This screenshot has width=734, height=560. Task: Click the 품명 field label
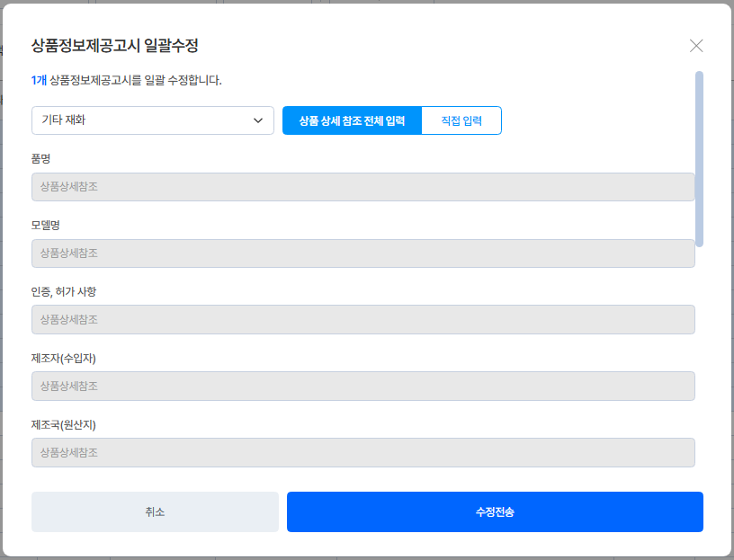[x=40, y=158]
